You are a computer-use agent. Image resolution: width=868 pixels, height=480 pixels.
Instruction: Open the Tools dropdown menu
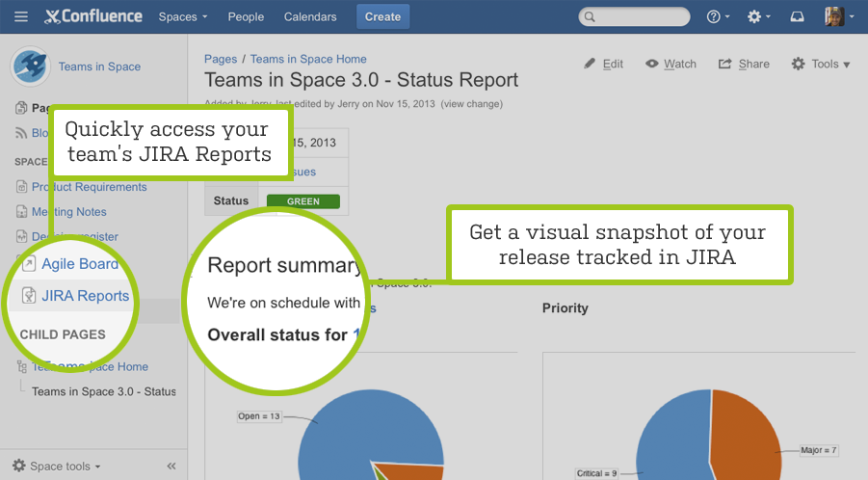pyautogui.click(x=821, y=64)
